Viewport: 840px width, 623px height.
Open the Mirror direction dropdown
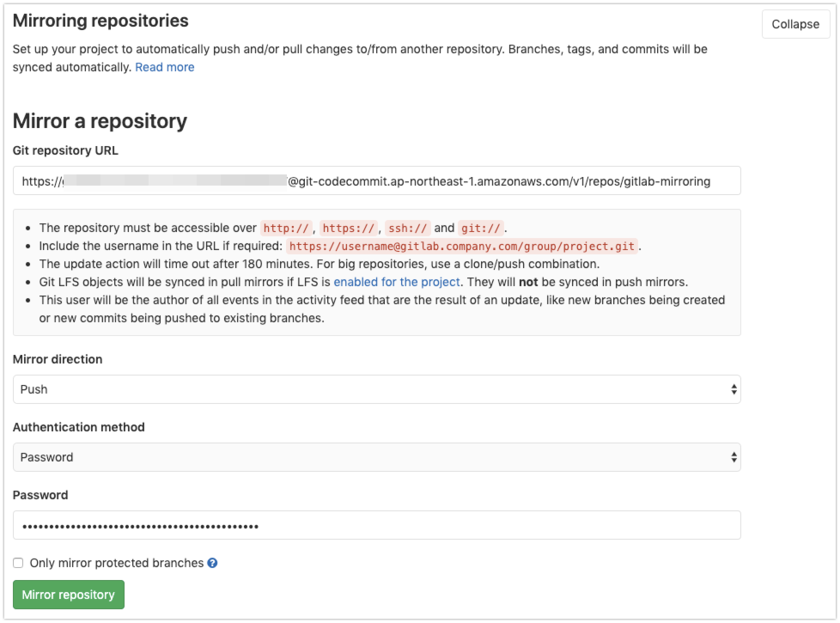[x=378, y=389]
